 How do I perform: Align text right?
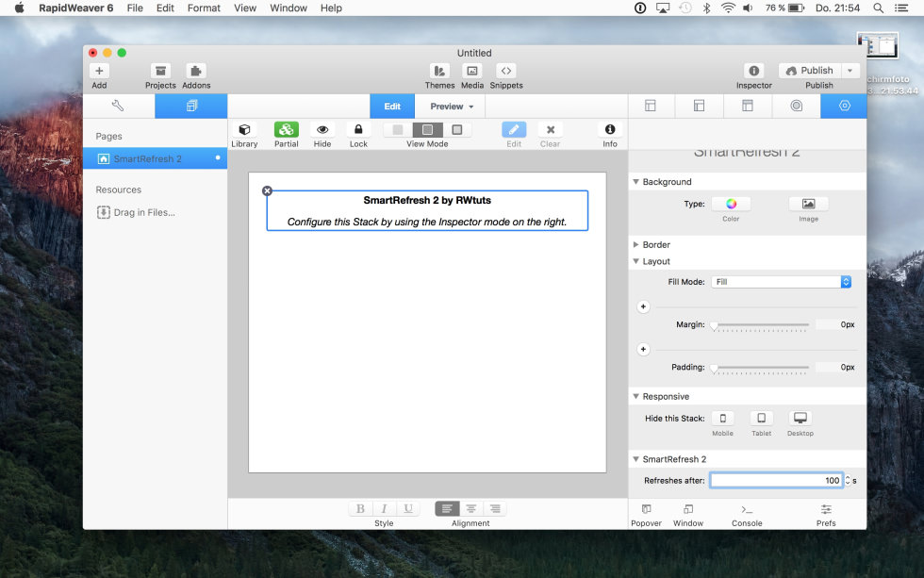point(495,509)
